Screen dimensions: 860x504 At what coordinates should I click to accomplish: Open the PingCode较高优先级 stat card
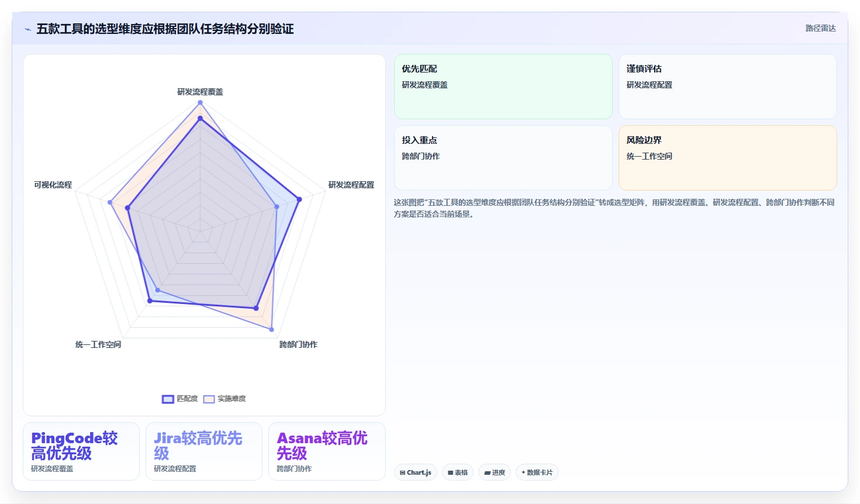click(x=81, y=451)
